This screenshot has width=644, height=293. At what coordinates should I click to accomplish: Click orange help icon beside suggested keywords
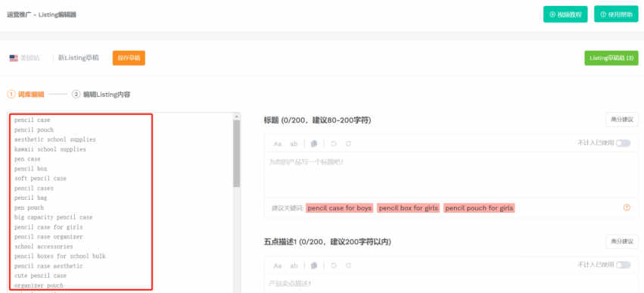[x=627, y=208]
